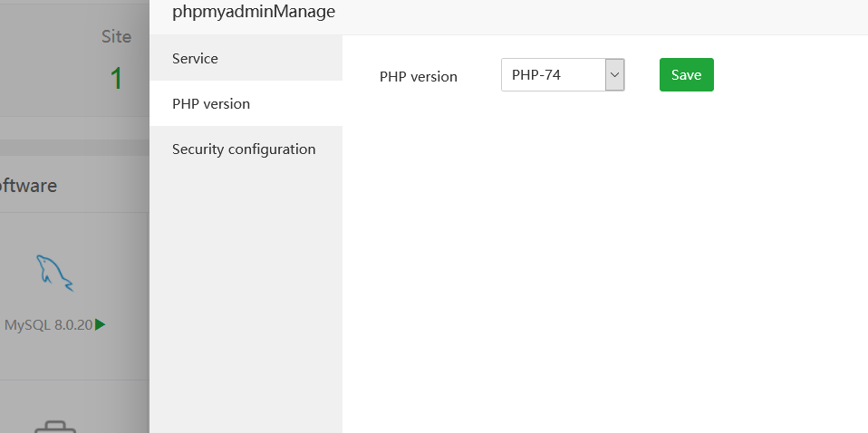
Task: Click the dimmed panel area left of Site
Action: 45,54
